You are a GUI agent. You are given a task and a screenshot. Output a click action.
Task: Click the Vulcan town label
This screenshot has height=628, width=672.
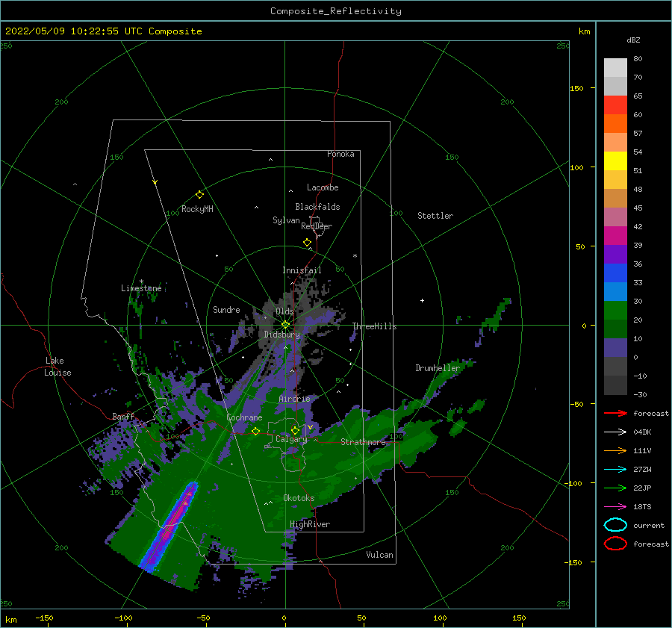(380, 555)
